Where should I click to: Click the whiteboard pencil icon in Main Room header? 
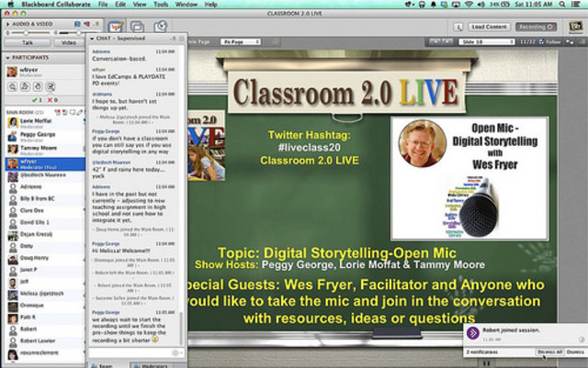[x=80, y=113]
